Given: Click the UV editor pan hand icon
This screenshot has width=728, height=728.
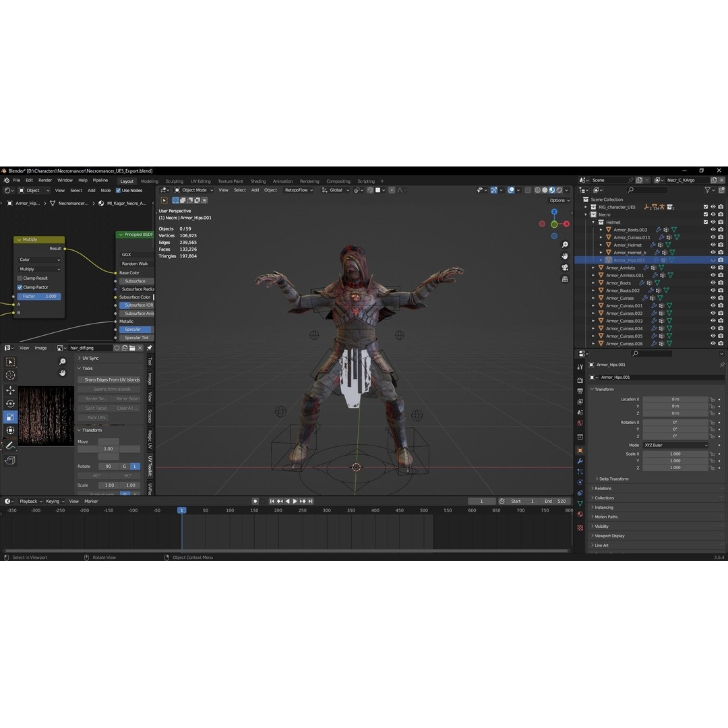Looking at the screenshot, I should click(x=63, y=373).
